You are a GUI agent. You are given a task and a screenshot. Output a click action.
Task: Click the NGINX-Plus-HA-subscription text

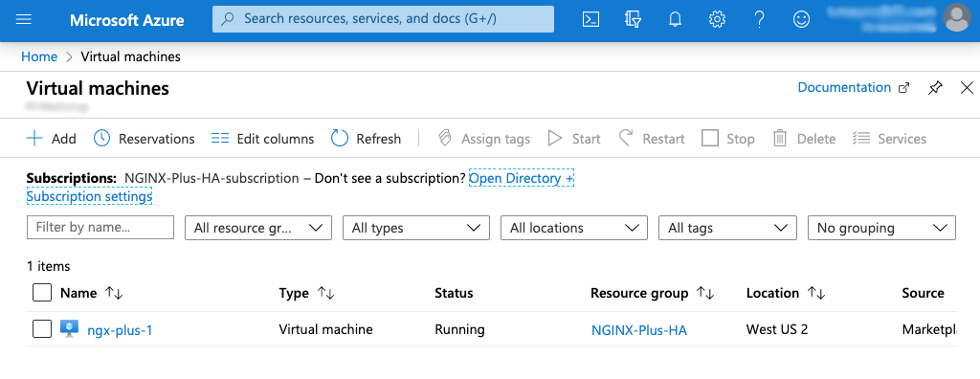(x=212, y=178)
